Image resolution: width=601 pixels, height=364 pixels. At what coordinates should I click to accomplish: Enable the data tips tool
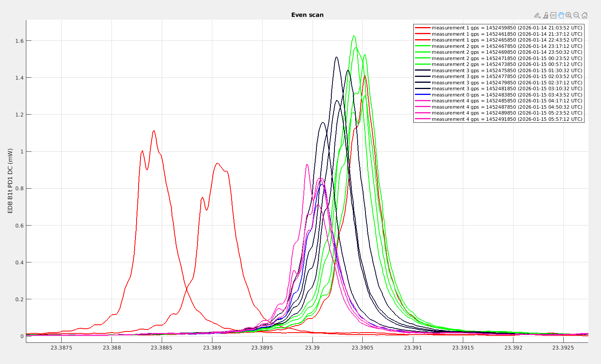pos(553,15)
